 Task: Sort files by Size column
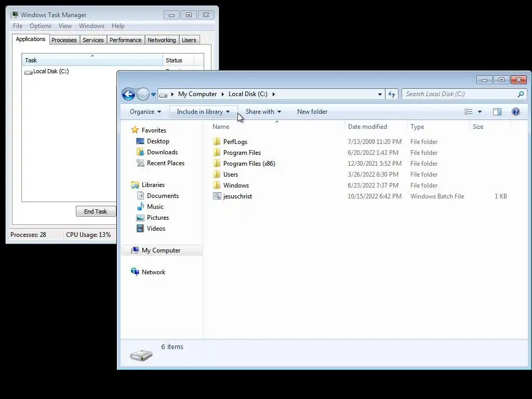click(490, 127)
